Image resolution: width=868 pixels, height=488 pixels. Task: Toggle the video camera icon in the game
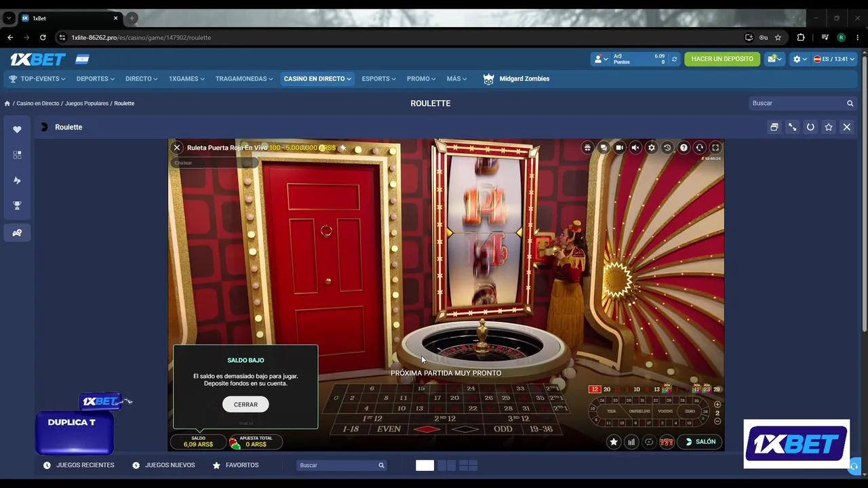point(619,148)
